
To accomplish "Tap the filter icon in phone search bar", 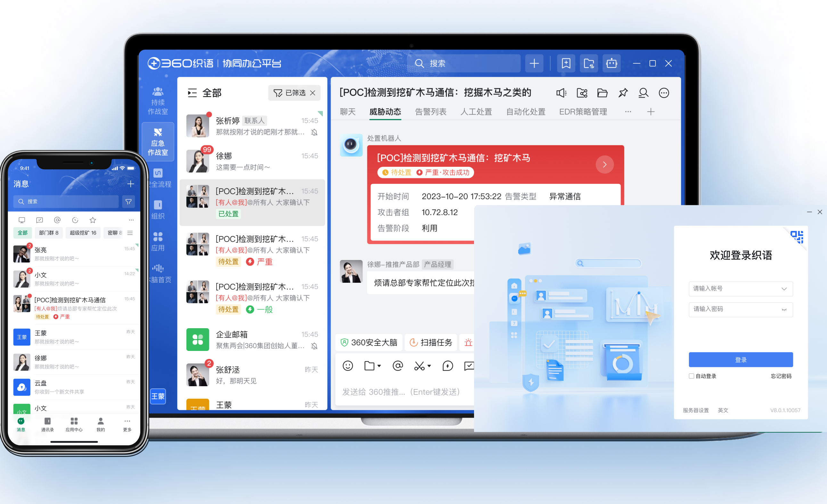I will (128, 201).
